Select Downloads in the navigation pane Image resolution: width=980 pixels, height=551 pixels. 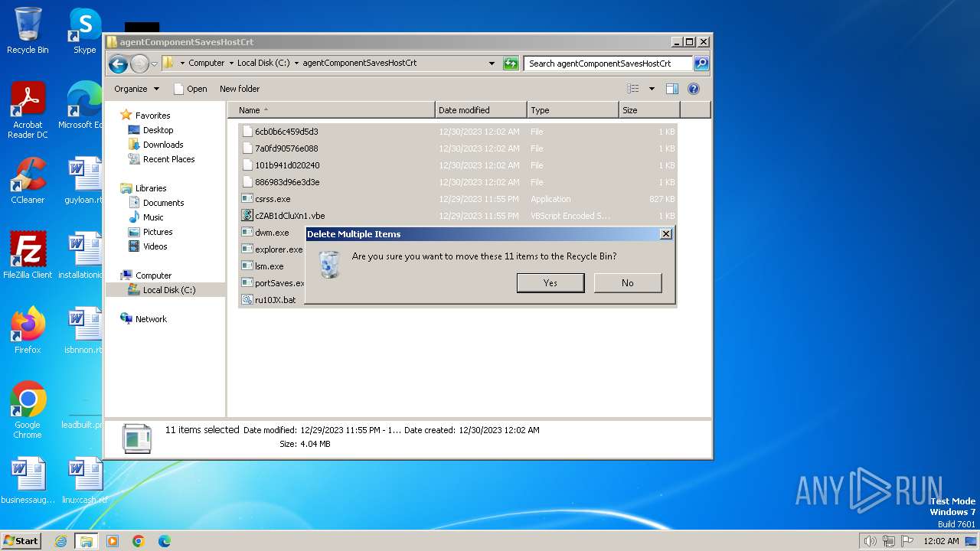click(x=163, y=145)
